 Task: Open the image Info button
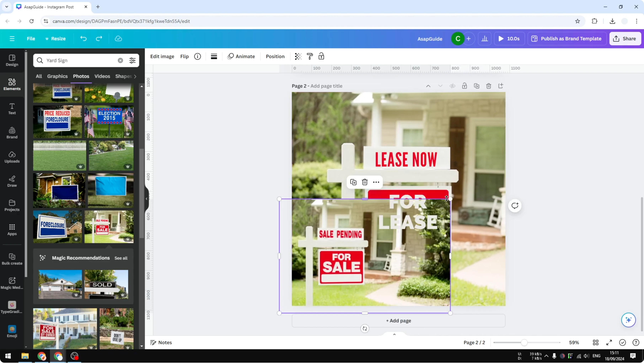pos(197,56)
